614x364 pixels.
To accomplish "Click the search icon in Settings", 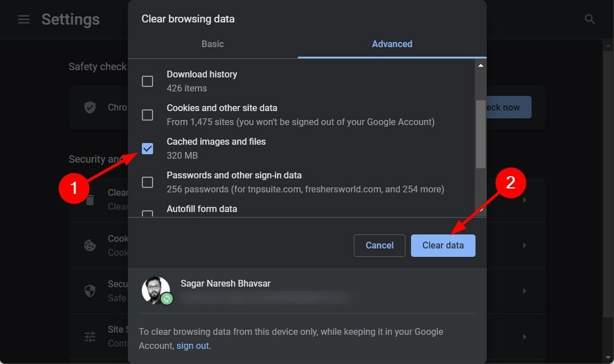I will tap(589, 19).
